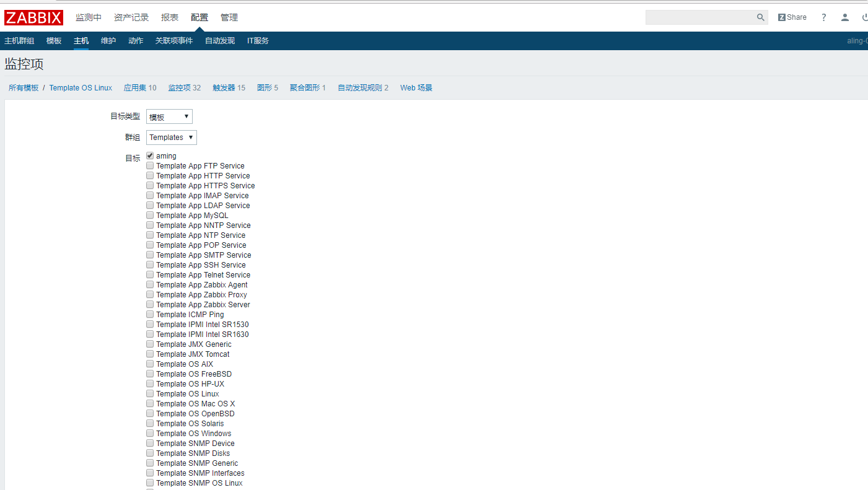Open Web 场景 link
Image resolution: width=868 pixels, height=490 pixels.
[x=416, y=88]
